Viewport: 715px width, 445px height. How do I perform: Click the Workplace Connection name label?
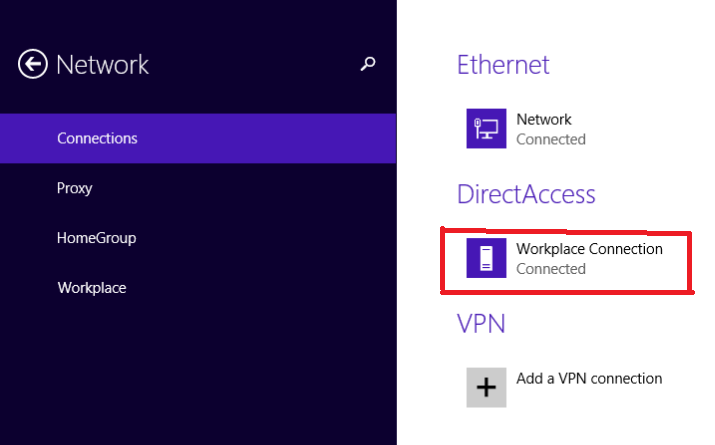pos(589,249)
